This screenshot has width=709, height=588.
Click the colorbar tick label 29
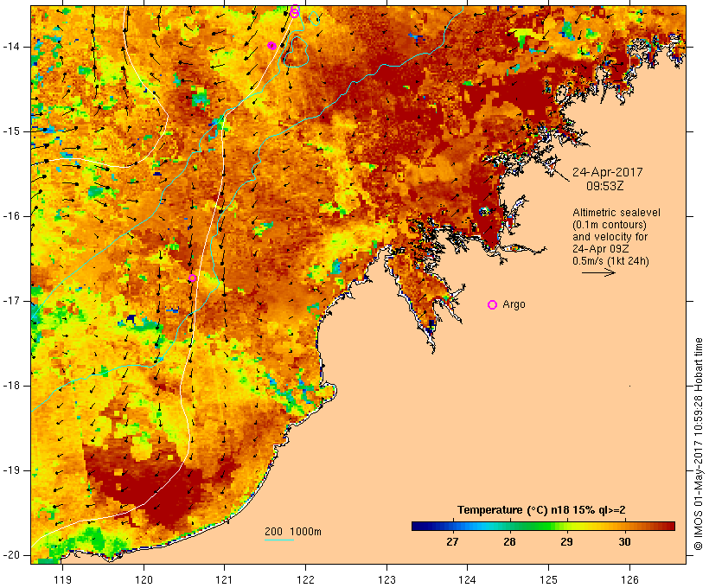(x=566, y=542)
